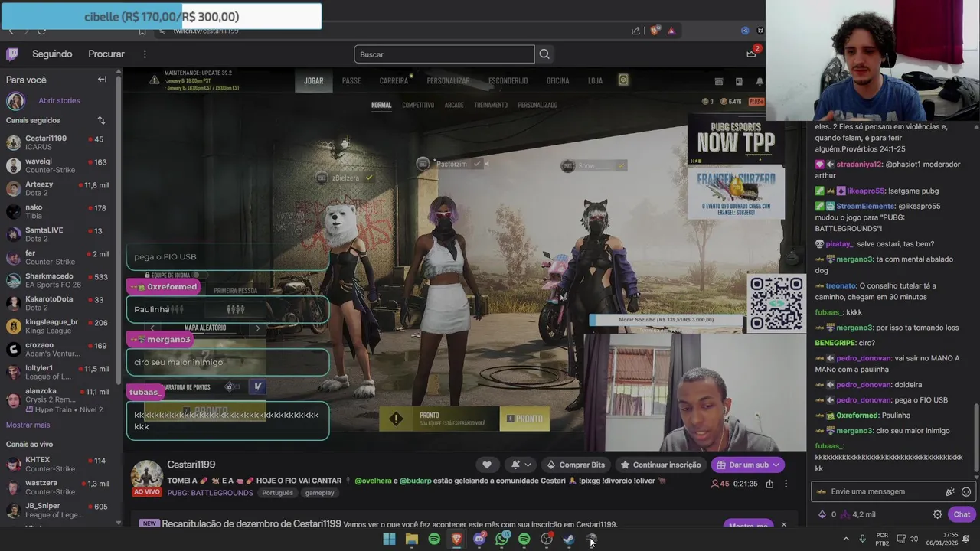Viewport: 980px width, 551px height.
Task: Open the Seguindo page
Action: [52, 54]
